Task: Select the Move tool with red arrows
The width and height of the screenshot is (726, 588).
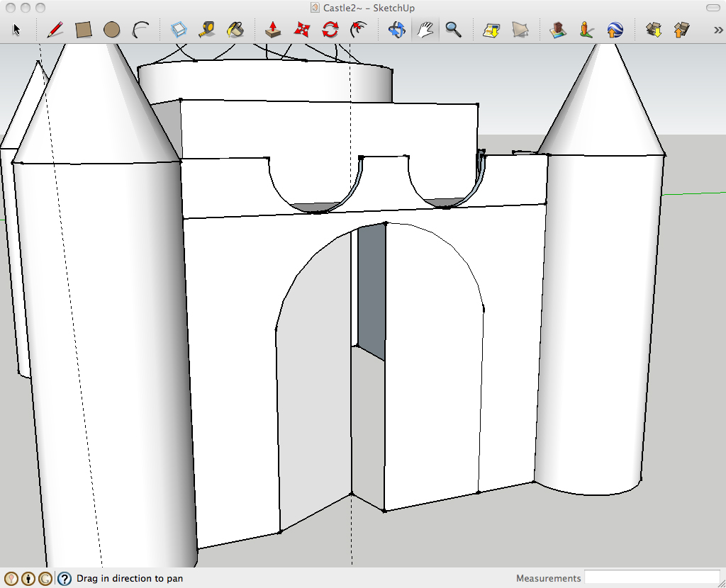Action: click(302, 30)
